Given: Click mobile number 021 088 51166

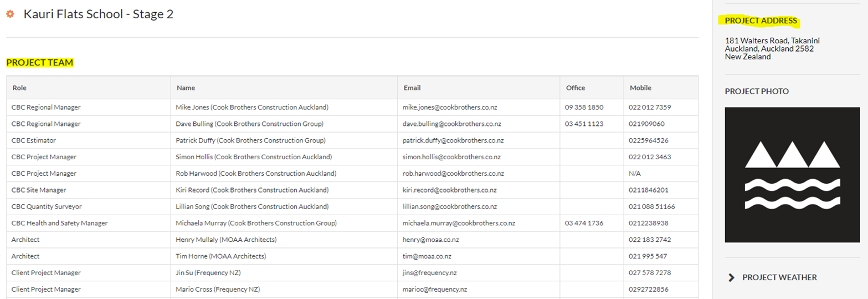Looking at the screenshot, I should coord(652,207).
